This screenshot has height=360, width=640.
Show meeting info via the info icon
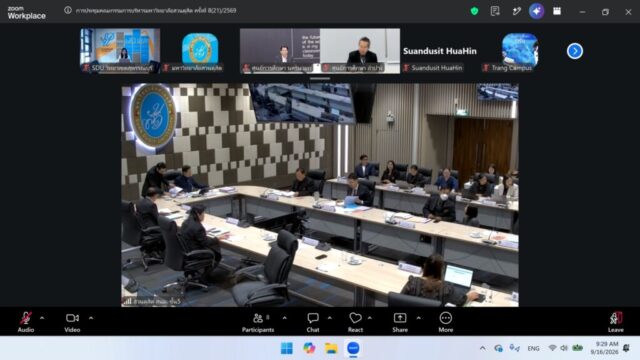click(68, 10)
